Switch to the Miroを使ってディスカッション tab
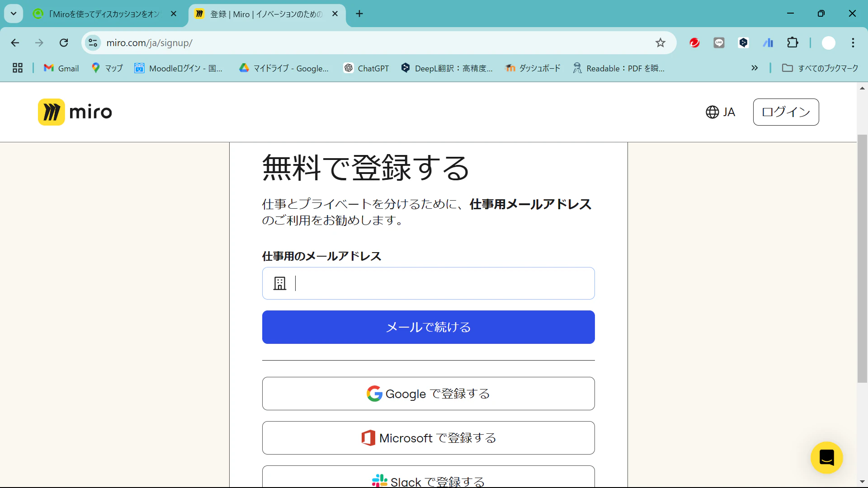868x488 pixels. (x=105, y=14)
